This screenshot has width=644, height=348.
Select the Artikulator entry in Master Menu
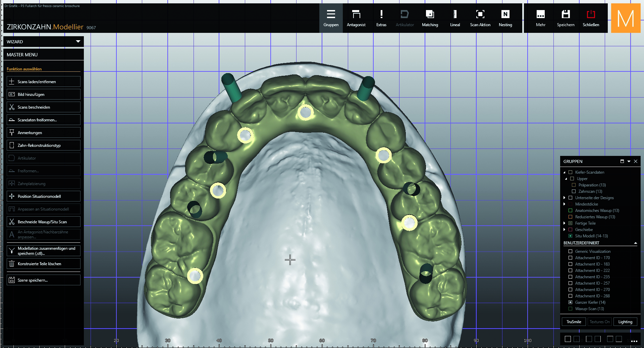click(44, 158)
